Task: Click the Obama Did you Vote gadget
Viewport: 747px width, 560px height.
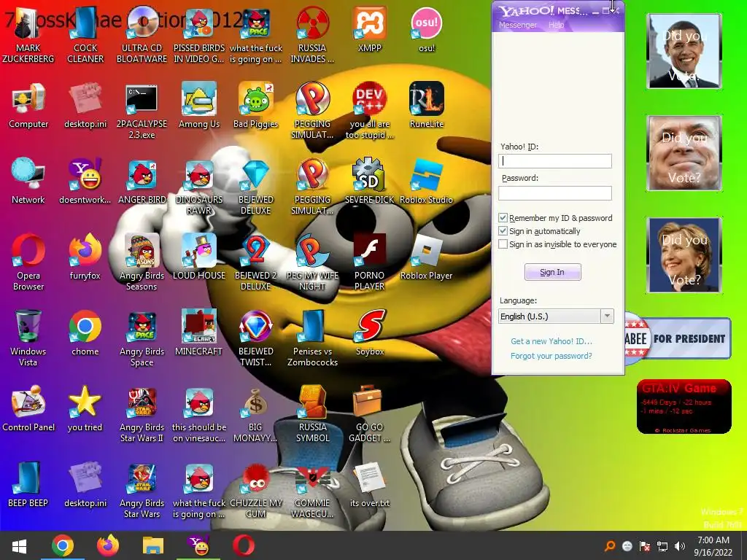Action: [684, 51]
